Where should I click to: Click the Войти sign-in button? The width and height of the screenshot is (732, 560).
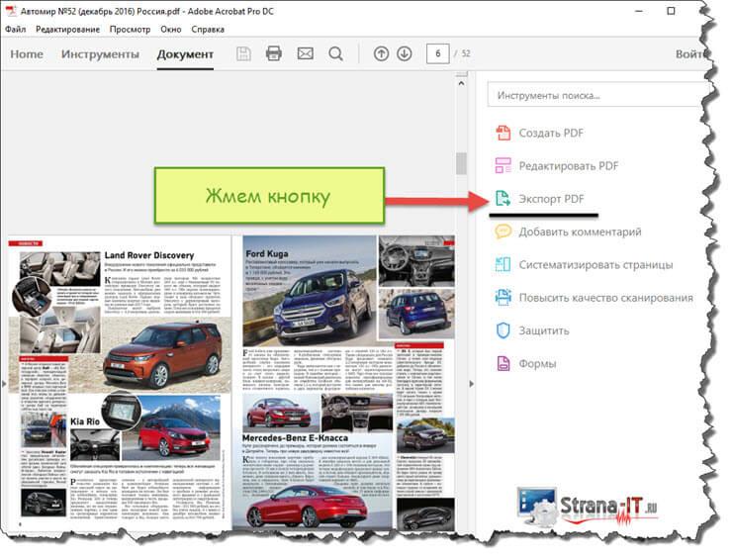click(x=691, y=54)
